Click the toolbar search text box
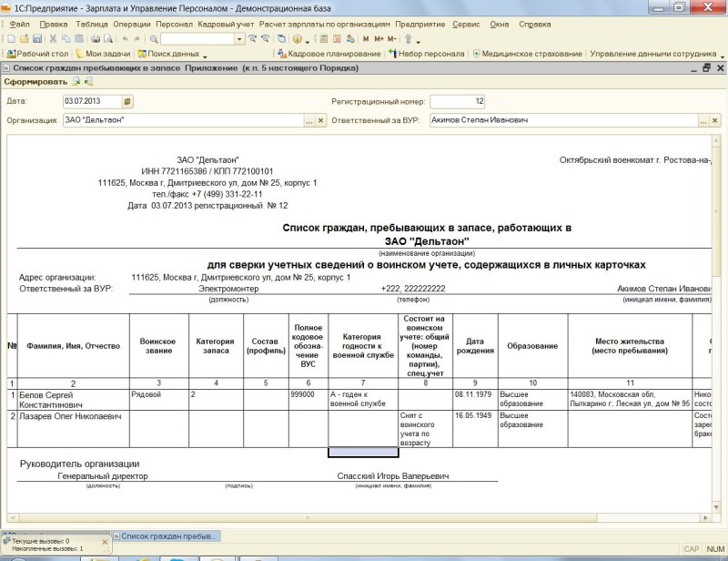The width and height of the screenshot is (728, 561). click(197, 39)
